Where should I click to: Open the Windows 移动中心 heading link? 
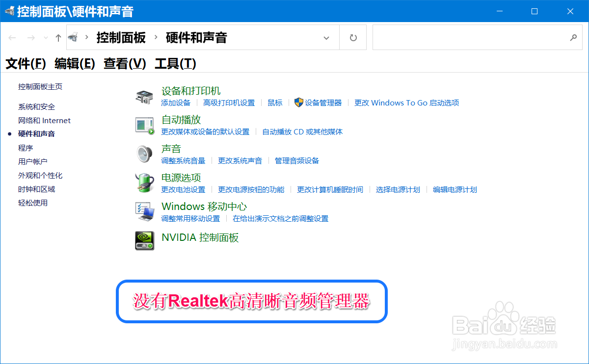click(204, 207)
